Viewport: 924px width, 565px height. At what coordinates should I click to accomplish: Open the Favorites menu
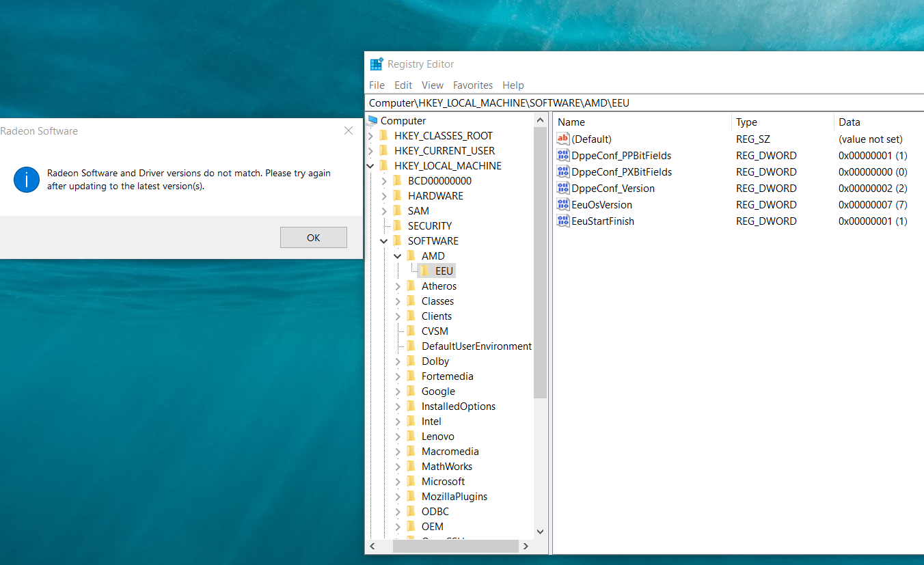(473, 85)
